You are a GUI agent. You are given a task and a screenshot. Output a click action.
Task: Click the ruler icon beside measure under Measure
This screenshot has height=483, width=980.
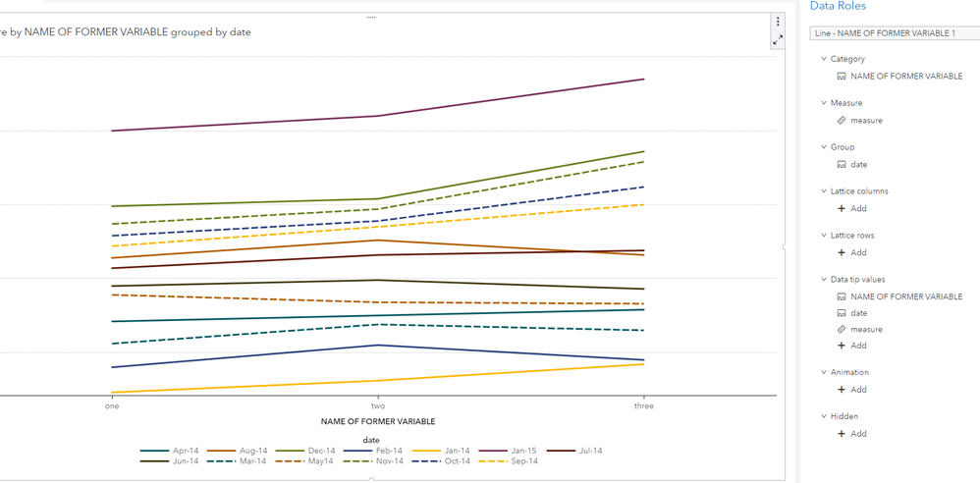pyautogui.click(x=842, y=121)
